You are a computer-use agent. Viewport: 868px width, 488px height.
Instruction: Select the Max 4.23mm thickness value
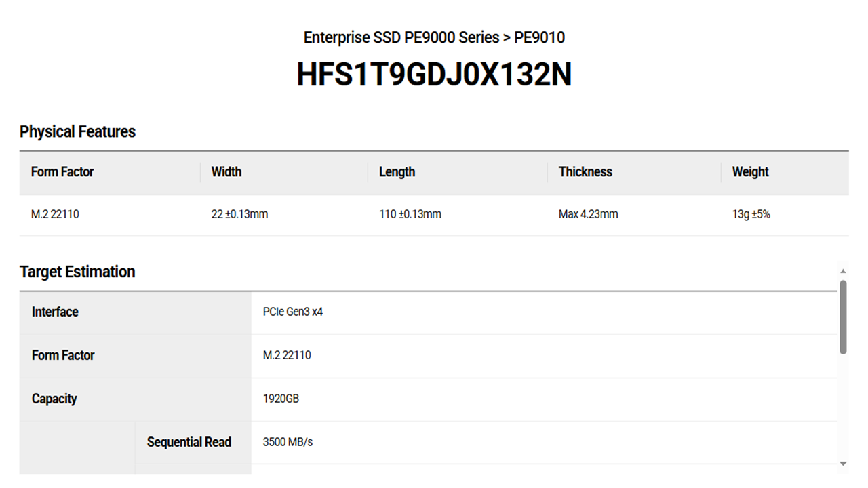(588, 214)
